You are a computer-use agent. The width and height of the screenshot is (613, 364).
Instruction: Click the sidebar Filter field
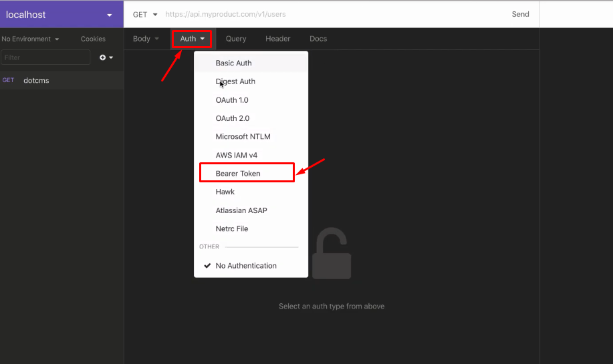pyautogui.click(x=45, y=57)
